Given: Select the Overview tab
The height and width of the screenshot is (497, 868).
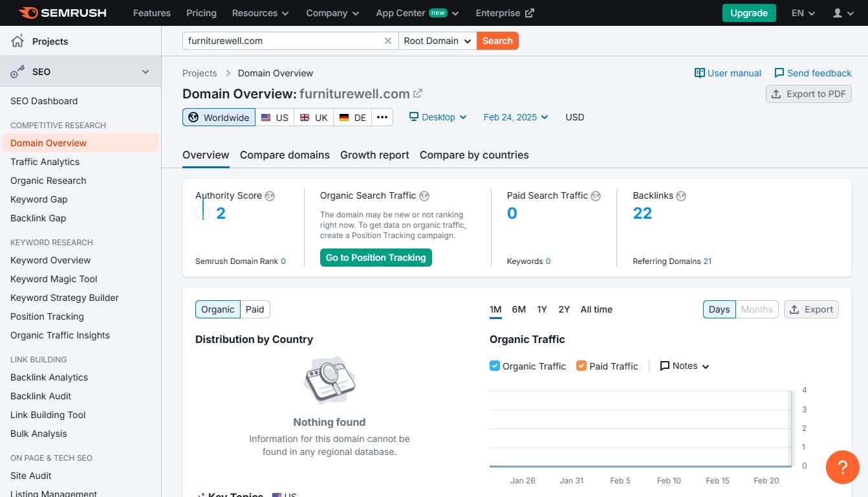Looking at the screenshot, I should (x=206, y=155).
